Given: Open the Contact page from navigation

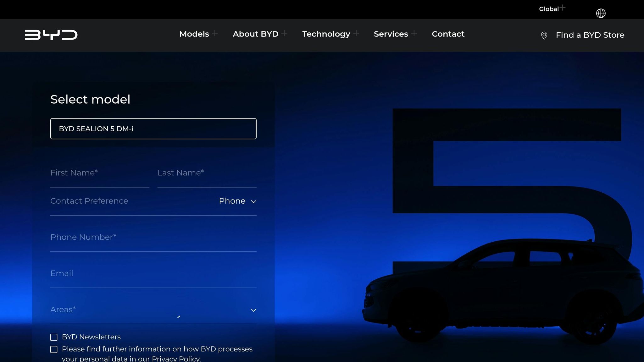Looking at the screenshot, I should pyautogui.click(x=448, y=34).
